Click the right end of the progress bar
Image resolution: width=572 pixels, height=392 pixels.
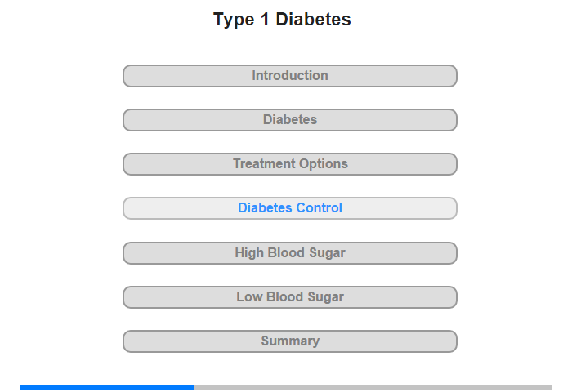pyautogui.click(x=548, y=387)
